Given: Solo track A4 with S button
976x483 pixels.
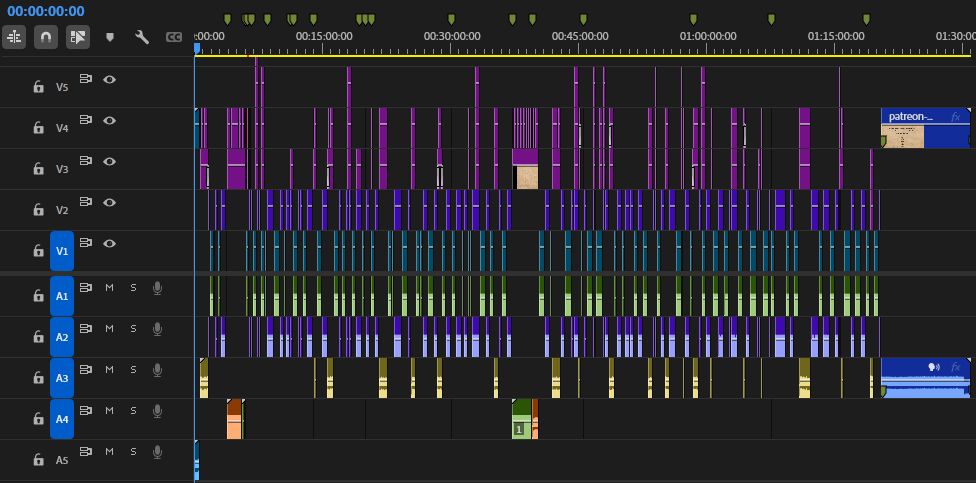Looking at the screenshot, I should point(133,410).
